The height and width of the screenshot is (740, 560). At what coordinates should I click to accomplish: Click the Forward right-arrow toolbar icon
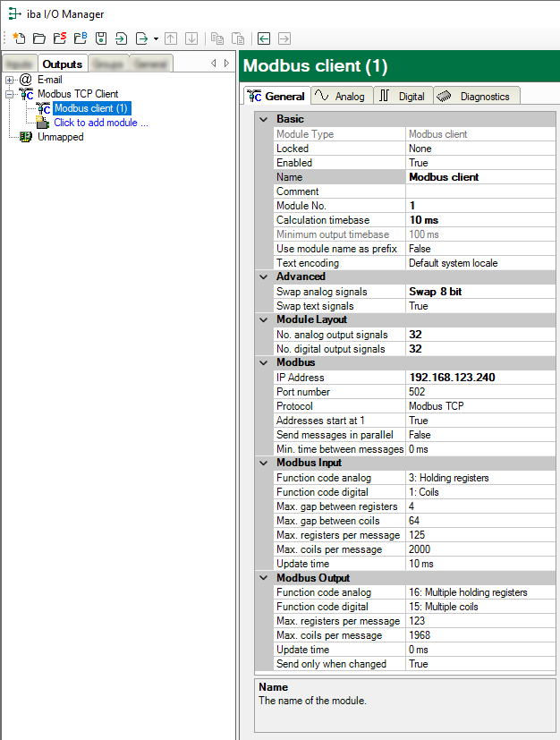point(284,38)
